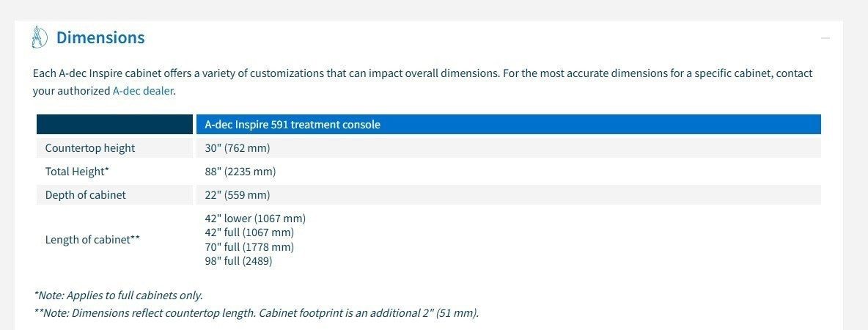Click the 42" full (1067 mm) entry
The height and width of the screenshot is (330, 868).
pyautogui.click(x=249, y=232)
